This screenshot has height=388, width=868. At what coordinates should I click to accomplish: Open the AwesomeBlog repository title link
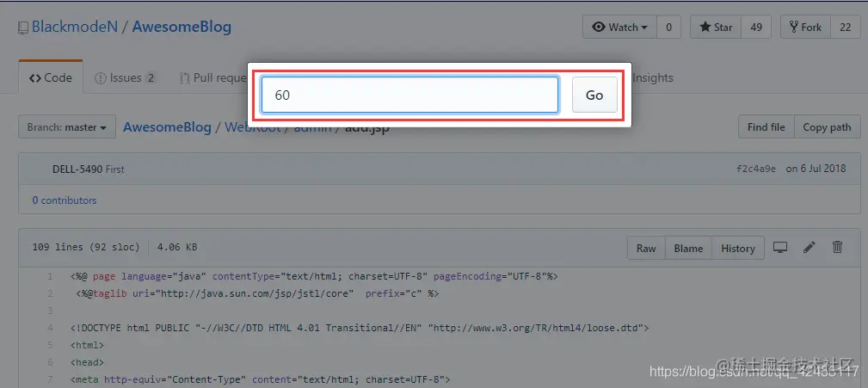coord(182,27)
